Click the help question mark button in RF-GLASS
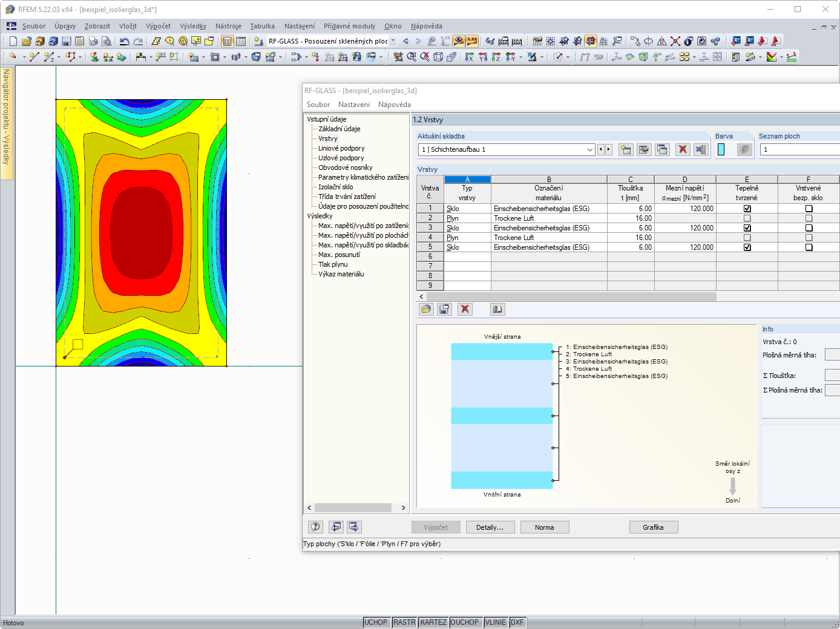 (315, 527)
